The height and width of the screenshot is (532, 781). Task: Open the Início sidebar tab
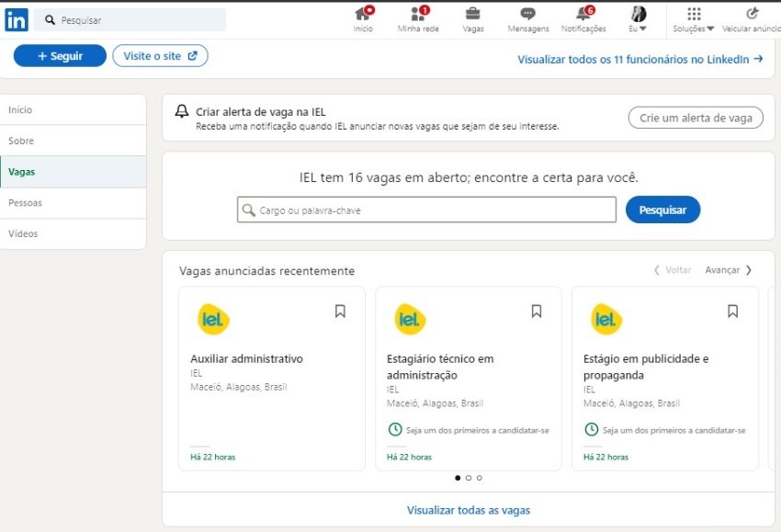pos(74,109)
